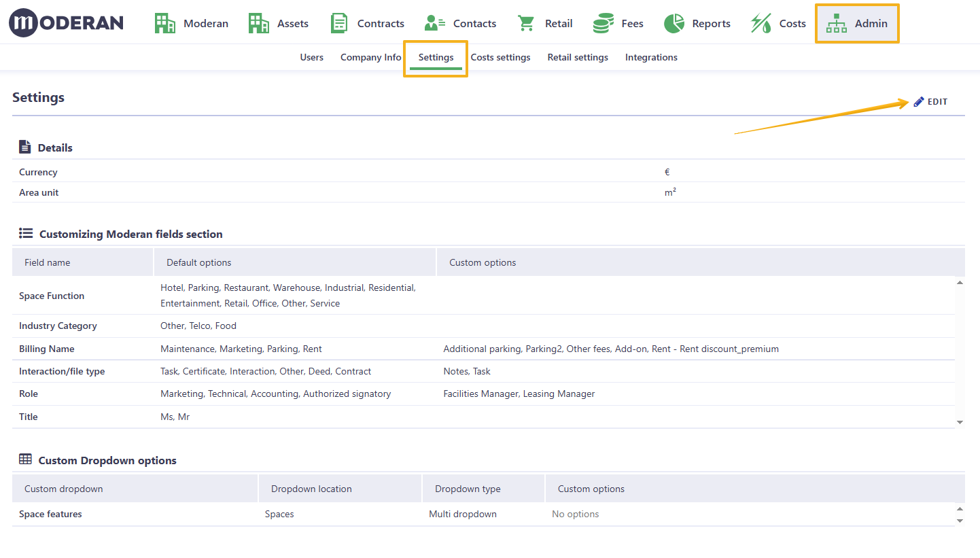Select the Space features row

click(483, 514)
